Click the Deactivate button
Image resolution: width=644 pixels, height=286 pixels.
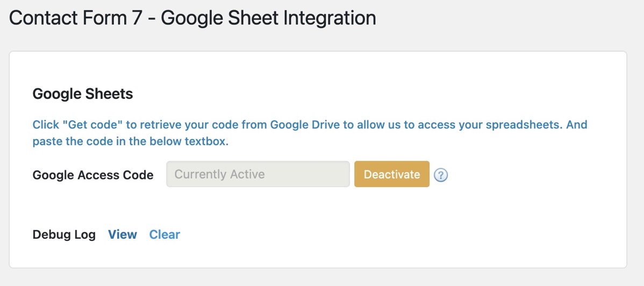click(x=392, y=174)
